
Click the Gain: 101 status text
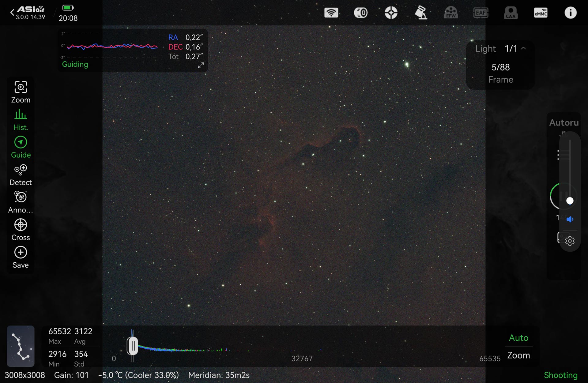click(71, 375)
